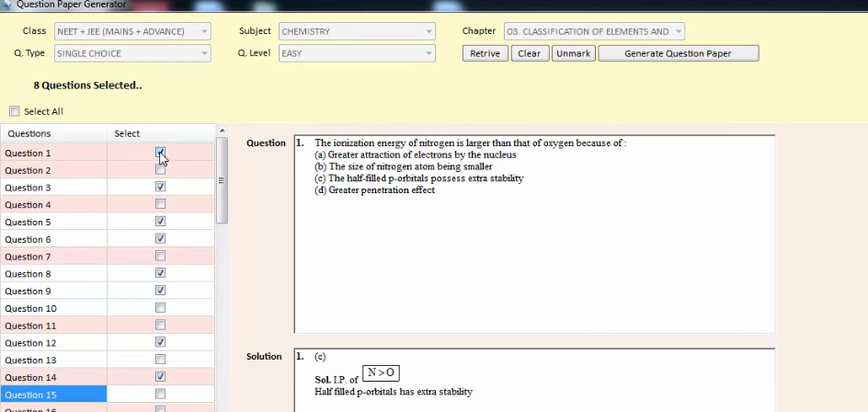Uncheck the Question 14 checkbox
The width and height of the screenshot is (868, 412).
pyautogui.click(x=161, y=377)
